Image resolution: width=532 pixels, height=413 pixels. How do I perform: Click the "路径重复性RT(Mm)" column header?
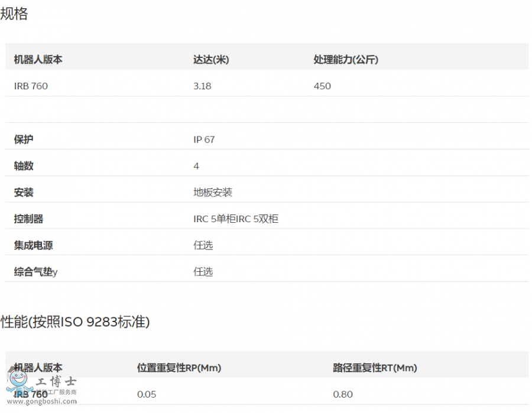point(375,368)
